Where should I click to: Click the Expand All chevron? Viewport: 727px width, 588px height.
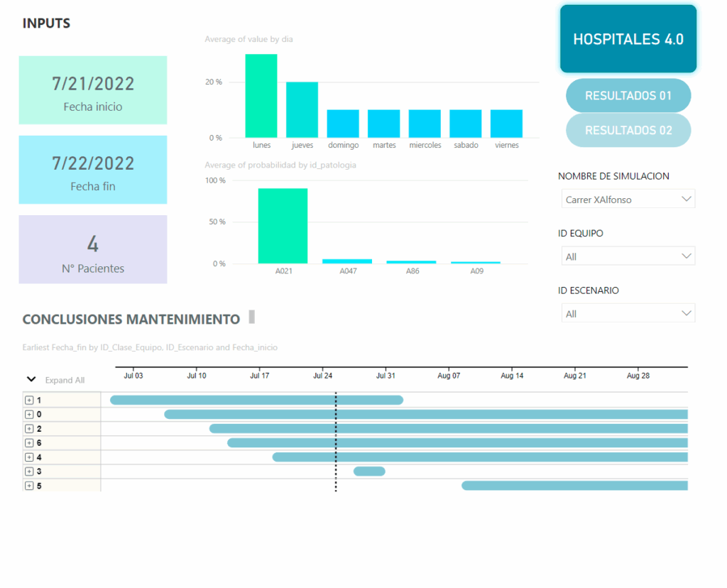coord(31,380)
